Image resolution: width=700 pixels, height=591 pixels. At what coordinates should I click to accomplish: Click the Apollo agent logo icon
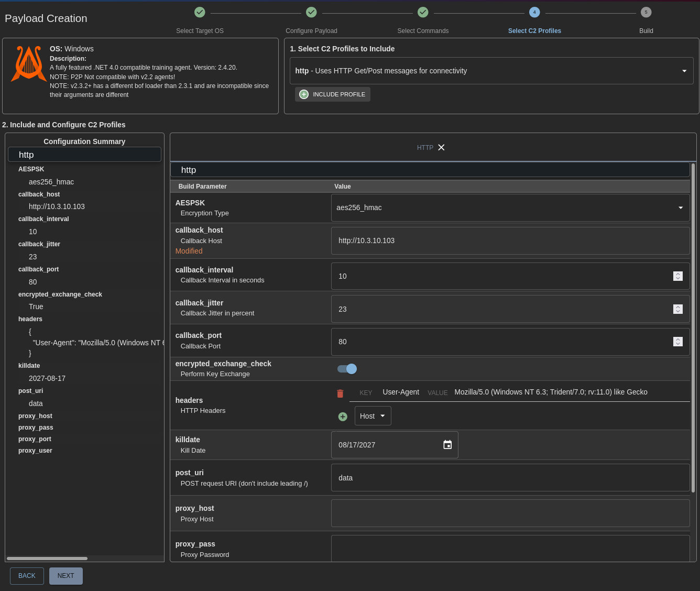coord(29,63)
